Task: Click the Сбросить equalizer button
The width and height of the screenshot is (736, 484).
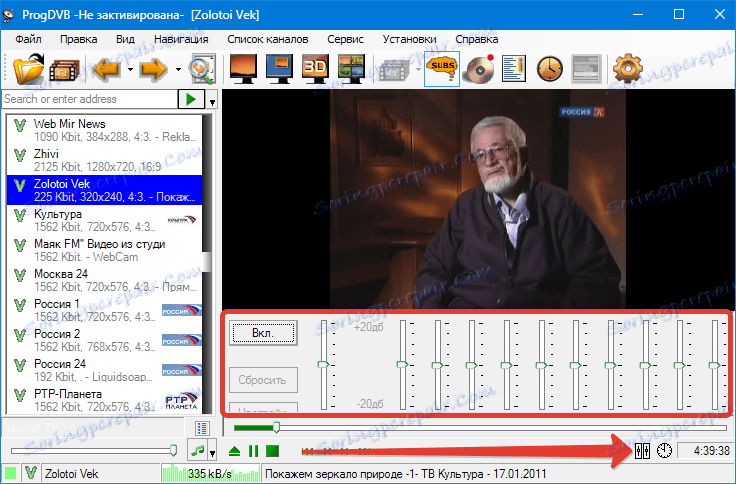Action: click(x=263, y=380)
